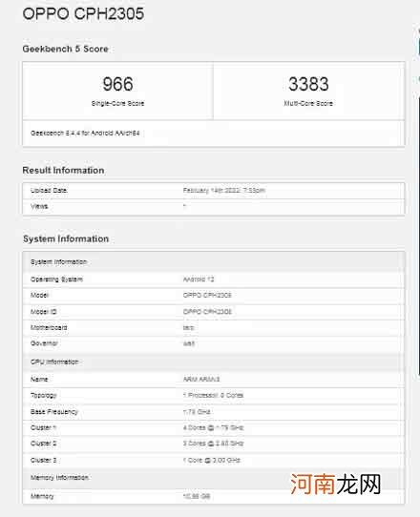Click the 966 single-core score number
This screenshot has width=420, height=517.
(117, 84)
